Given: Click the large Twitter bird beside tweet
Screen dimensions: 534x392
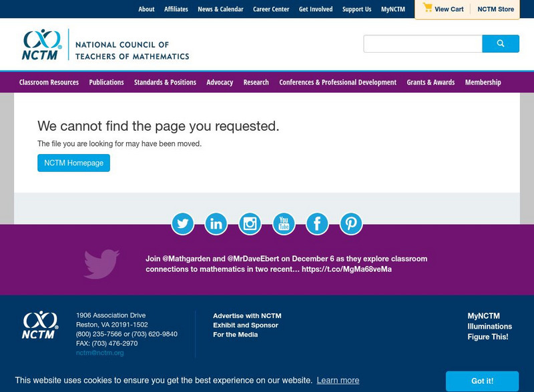Looking at the screenshot, I should [101, 264].
